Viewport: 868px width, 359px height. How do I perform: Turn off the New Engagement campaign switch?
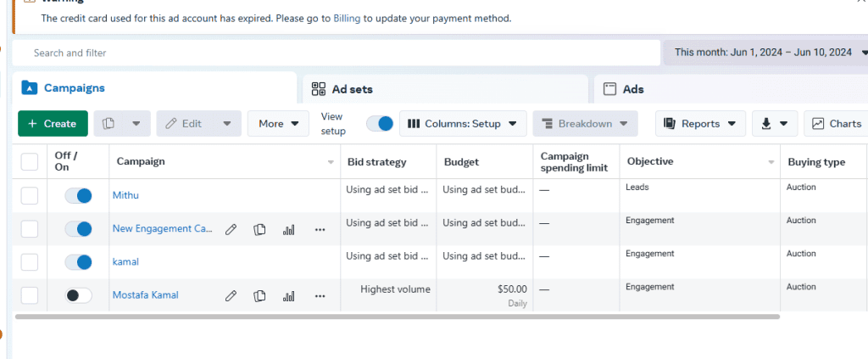78,229
